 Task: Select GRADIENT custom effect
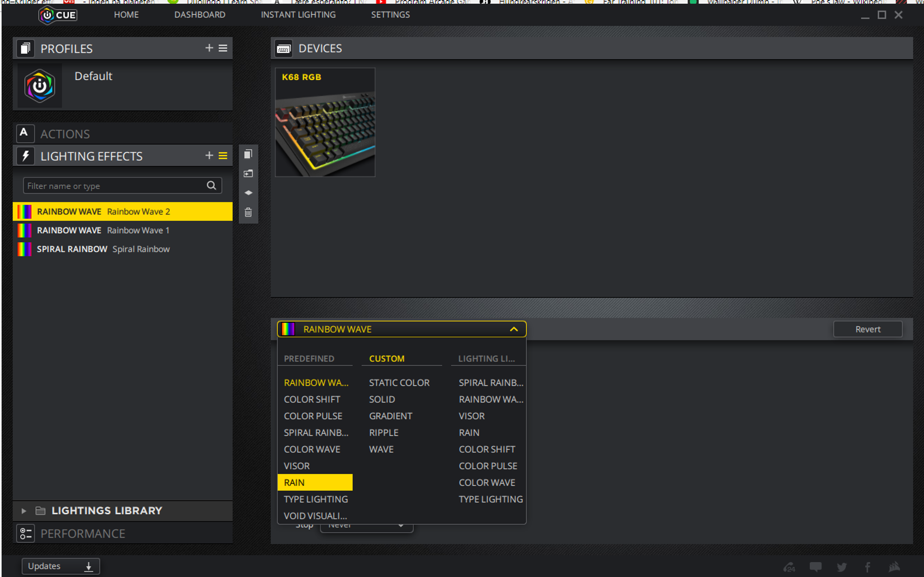click(x=390, y=416)
